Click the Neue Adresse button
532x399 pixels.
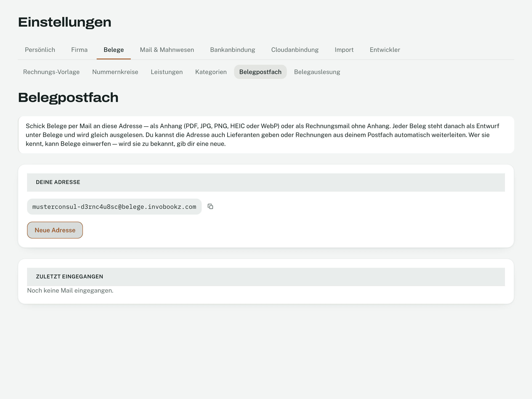point(55,230)
